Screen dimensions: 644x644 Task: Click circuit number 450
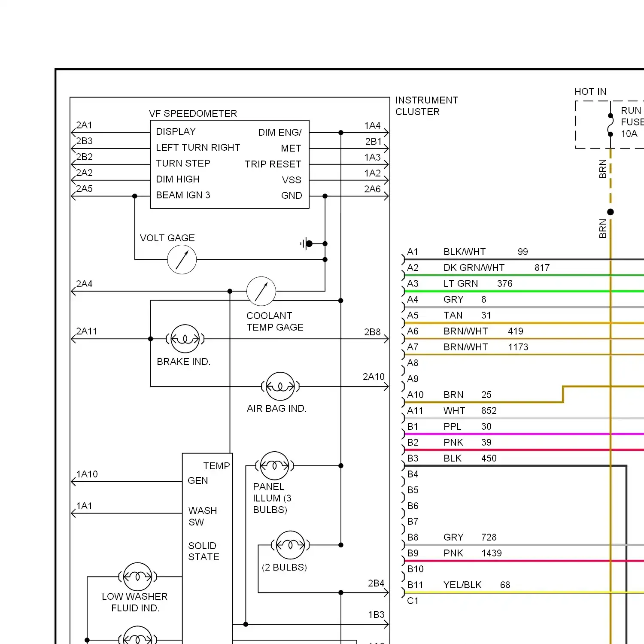tap(489, 458)
